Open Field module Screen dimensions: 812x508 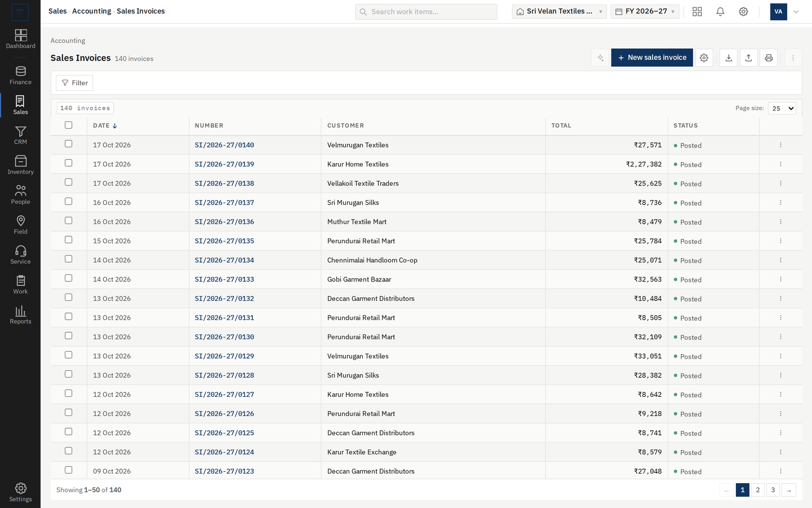(x=20, y=225)
